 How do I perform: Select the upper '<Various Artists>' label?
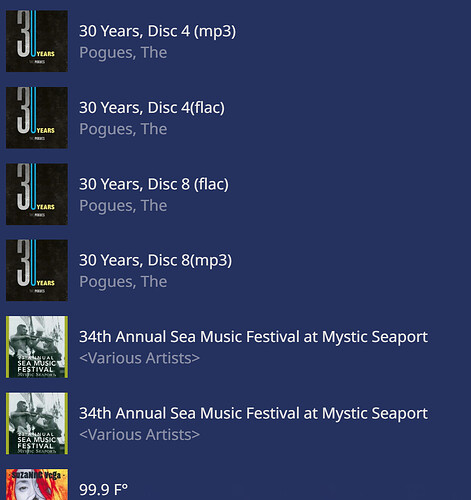point(139,358)
